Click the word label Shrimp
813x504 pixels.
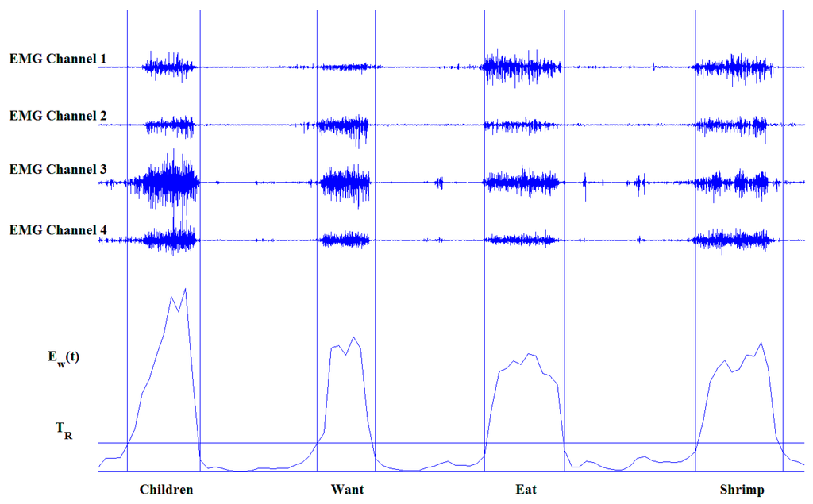(742, 490)
